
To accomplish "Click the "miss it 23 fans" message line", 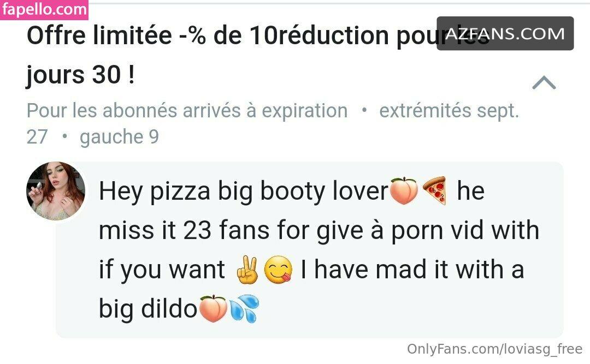I will pyautogui.click(x=184, y=230).
